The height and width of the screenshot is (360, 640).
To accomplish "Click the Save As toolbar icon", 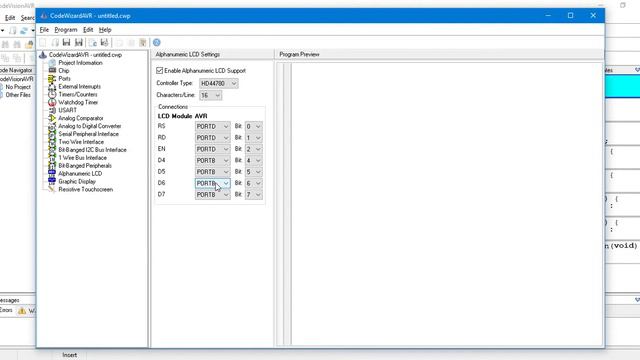I will [79, 42].
